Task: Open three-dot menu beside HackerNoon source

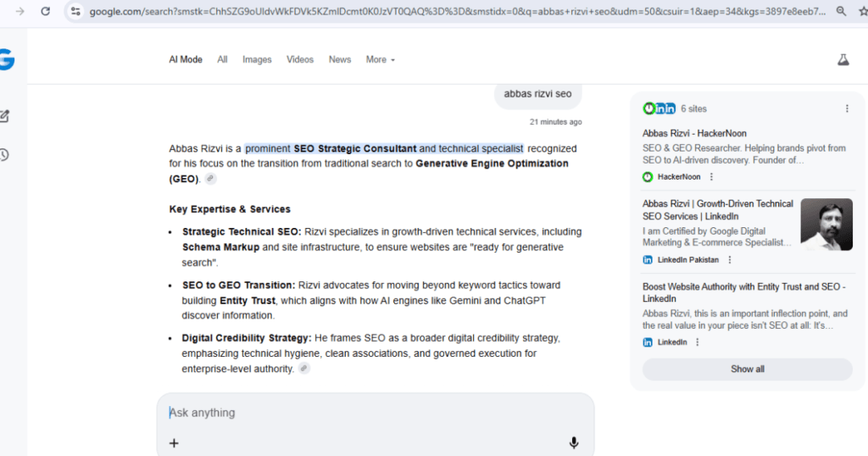Action: click(711, 177)
